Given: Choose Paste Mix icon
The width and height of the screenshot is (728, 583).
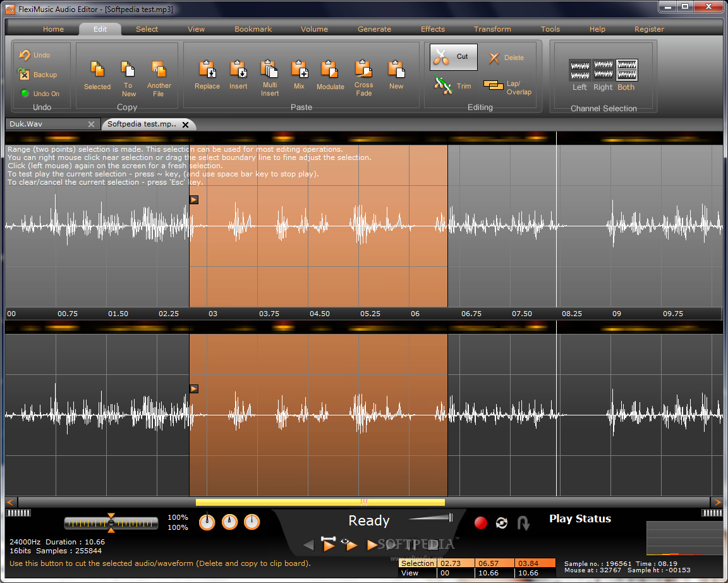Looking at the screenshot, I should click(300, 69).
